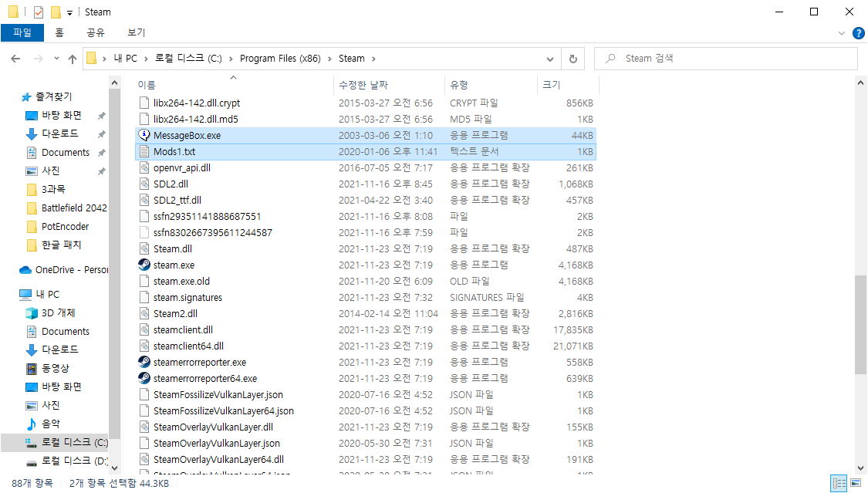Open the 한글 패치 folder in sidebar

(x=62, y=245)
